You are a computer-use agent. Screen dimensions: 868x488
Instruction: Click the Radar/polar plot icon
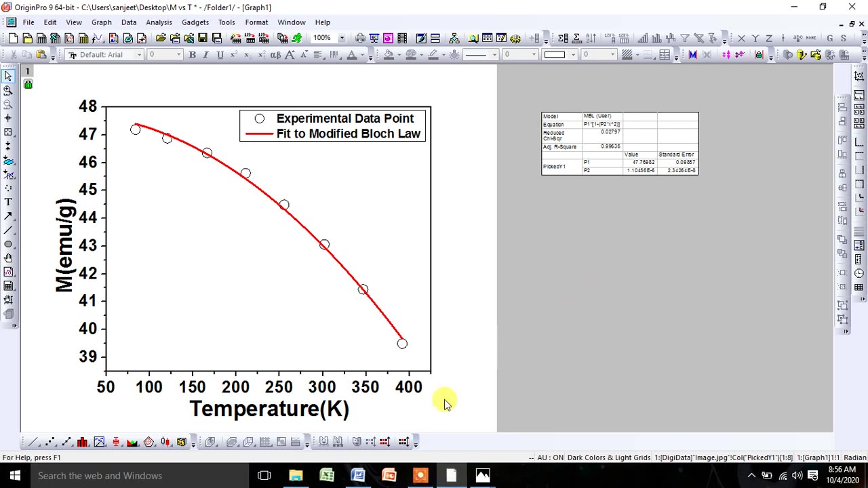coord(149,442)
